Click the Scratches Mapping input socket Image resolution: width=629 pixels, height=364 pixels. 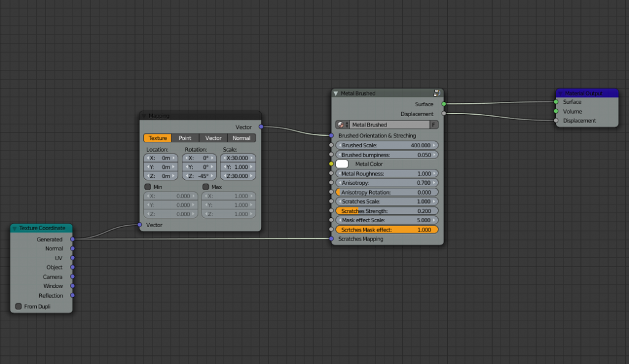pos(331,239)
